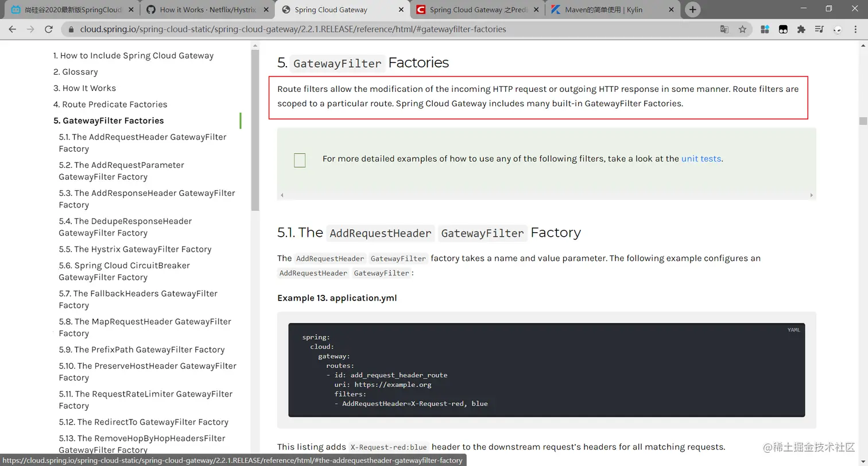
Task: Open 5.12 RedirectTo GatewayFilter Factory
Action: coord(144,422)
